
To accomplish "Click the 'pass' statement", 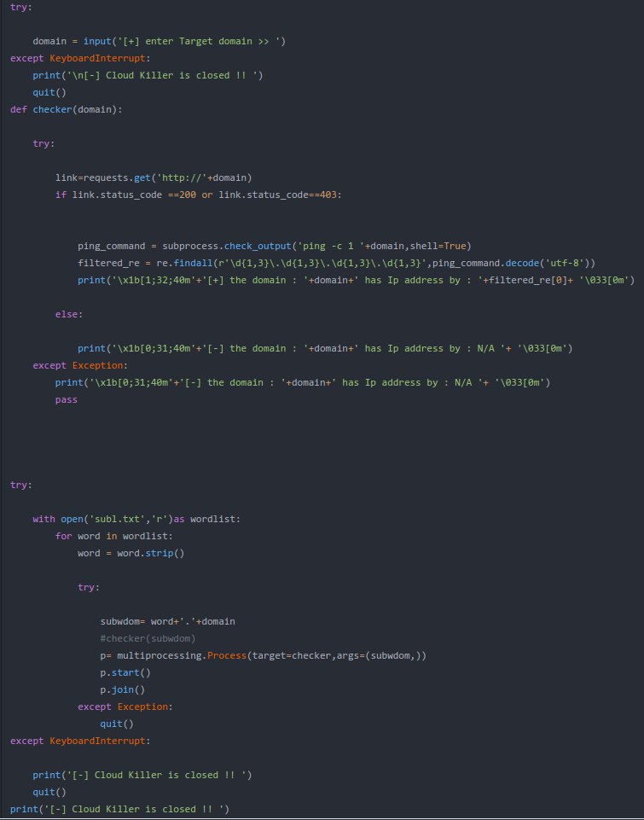I will pos(67,399).
